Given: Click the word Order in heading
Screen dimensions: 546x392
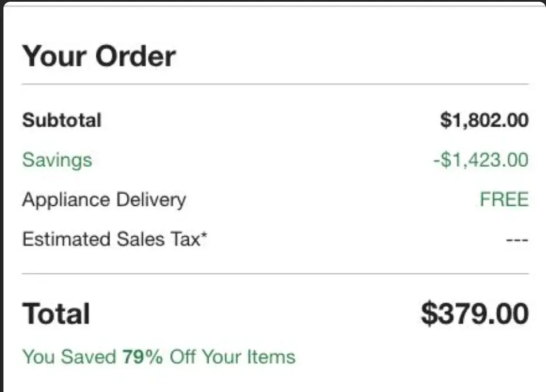Looking at the screenshot, I should tap(135, 56).
